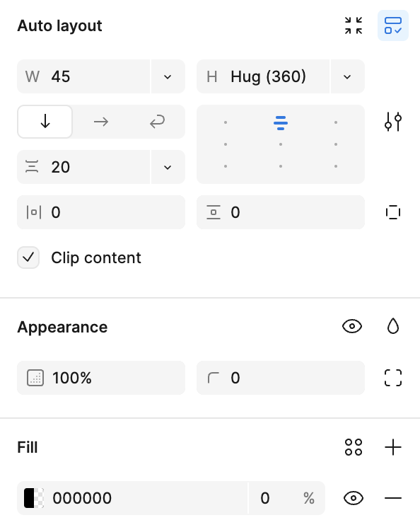Open fill styles four-circle icon
Viewport: 420px width, 532px height.
pyautogui.click(x=354, y=447)
